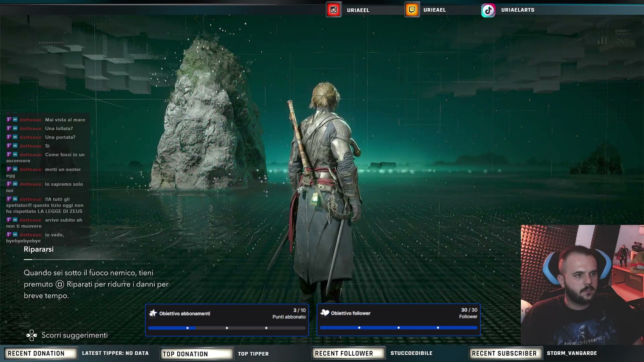
Task: Click the blue badge on the 'io vado' message
Action: [15, 234]
